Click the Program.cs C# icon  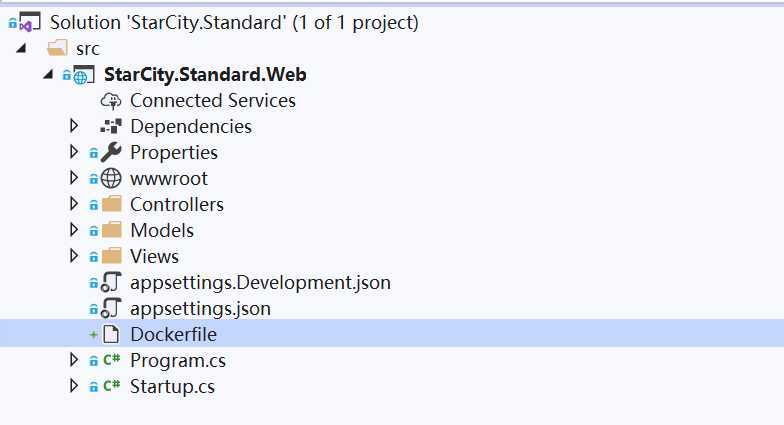[112, 360]
